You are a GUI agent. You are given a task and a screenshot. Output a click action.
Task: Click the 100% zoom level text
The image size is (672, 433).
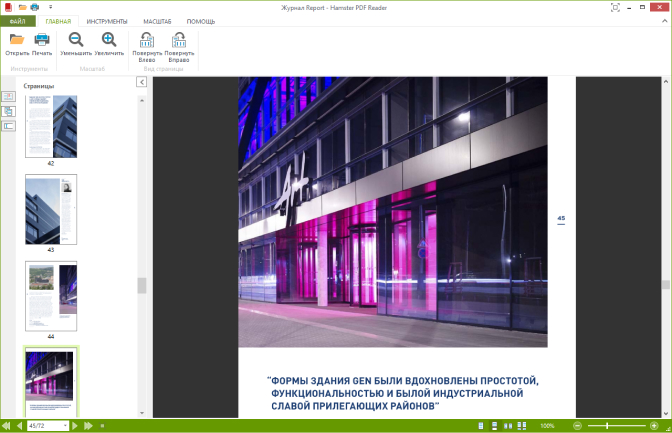coord(547,426)
